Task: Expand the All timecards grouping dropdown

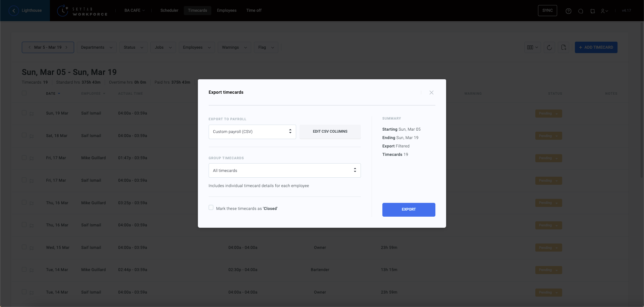Action: (x=284, y=171)
